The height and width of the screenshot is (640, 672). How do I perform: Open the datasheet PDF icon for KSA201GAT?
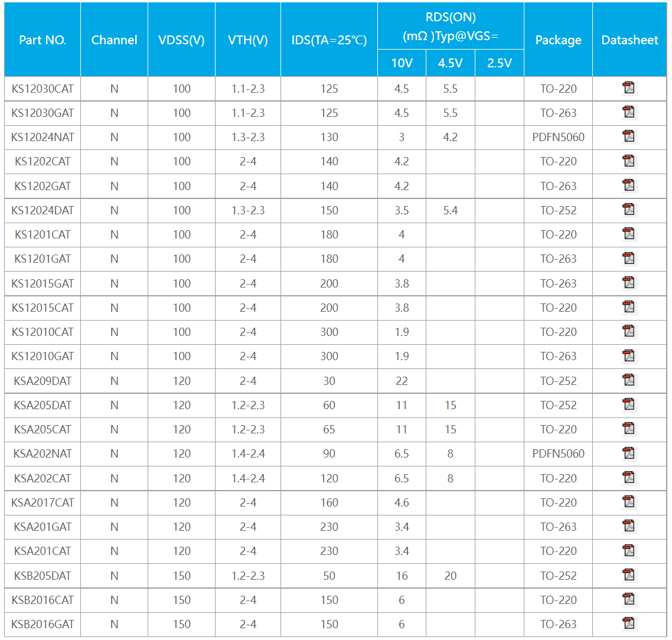coord(629,527)
